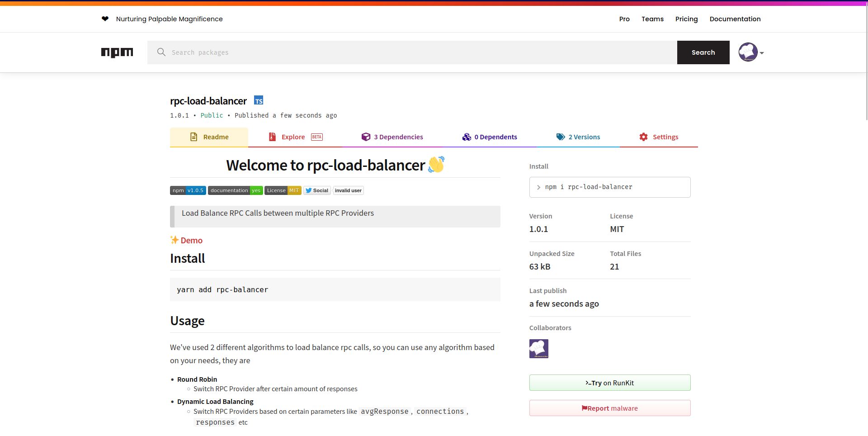Click the Dependents stacked boxes icon
The image size is (868, 436).
(x=467, y=137)
